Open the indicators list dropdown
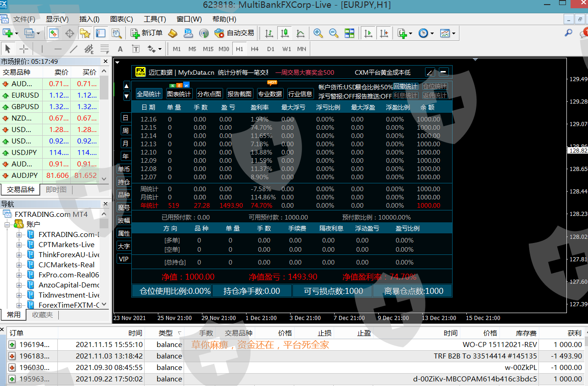588x386 pixels. point(404,33)
